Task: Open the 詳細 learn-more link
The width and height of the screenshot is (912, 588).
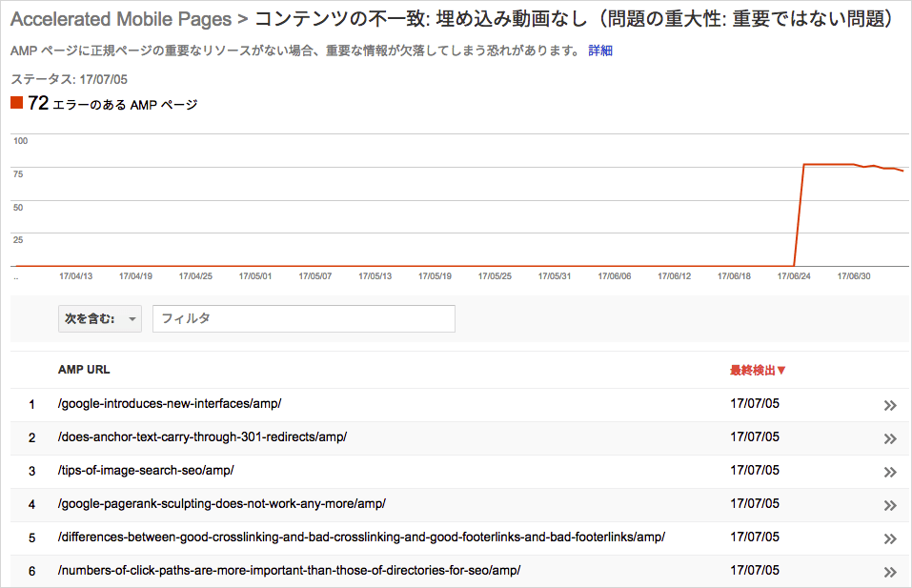Action: coord(600,51)
